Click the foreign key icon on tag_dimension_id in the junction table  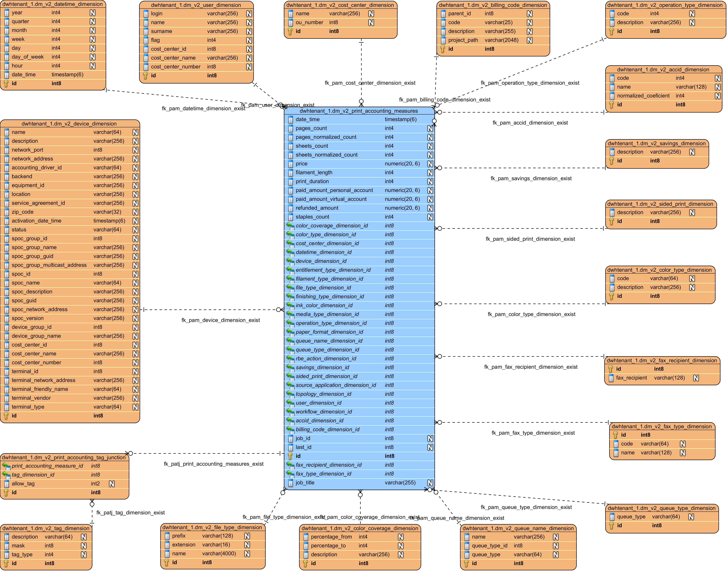point(6,475)
